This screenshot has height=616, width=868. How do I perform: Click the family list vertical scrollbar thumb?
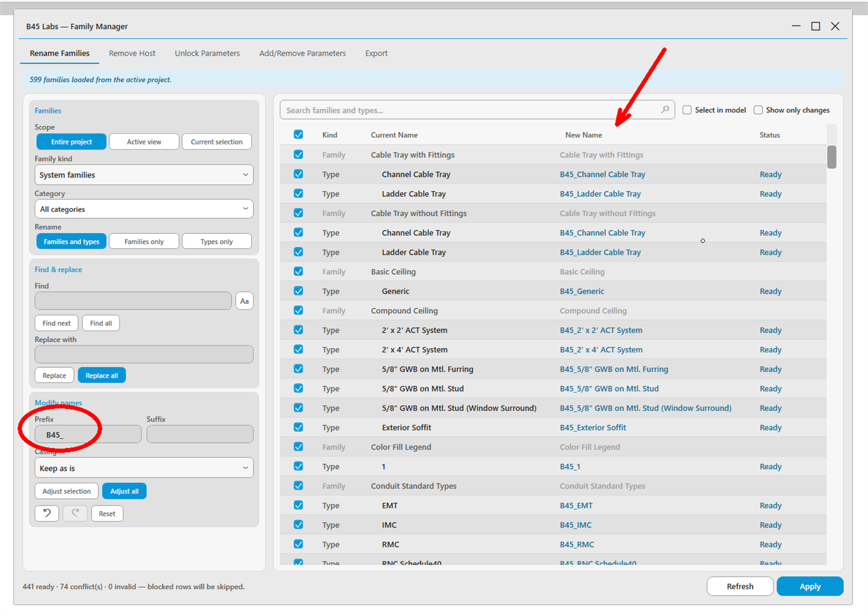point(831,157)
